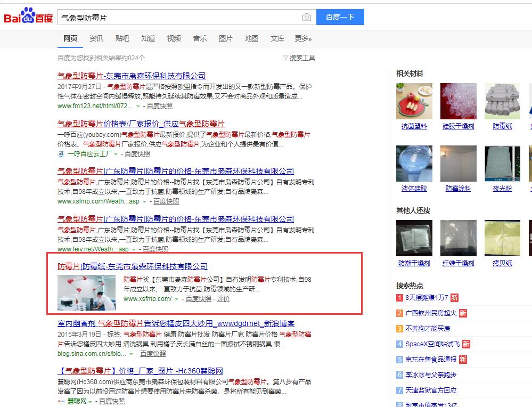The width and height of the screenshot is (532, 407).
Task: Switch to the News (资讯) tab
Action: pos(96,38)
